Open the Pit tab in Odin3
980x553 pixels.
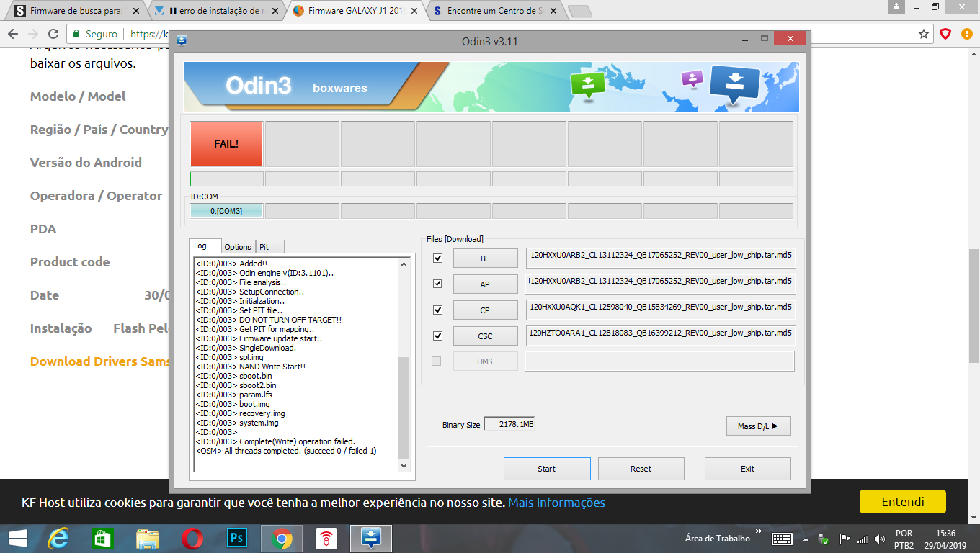pyautogui.click(x=269, y=247)
